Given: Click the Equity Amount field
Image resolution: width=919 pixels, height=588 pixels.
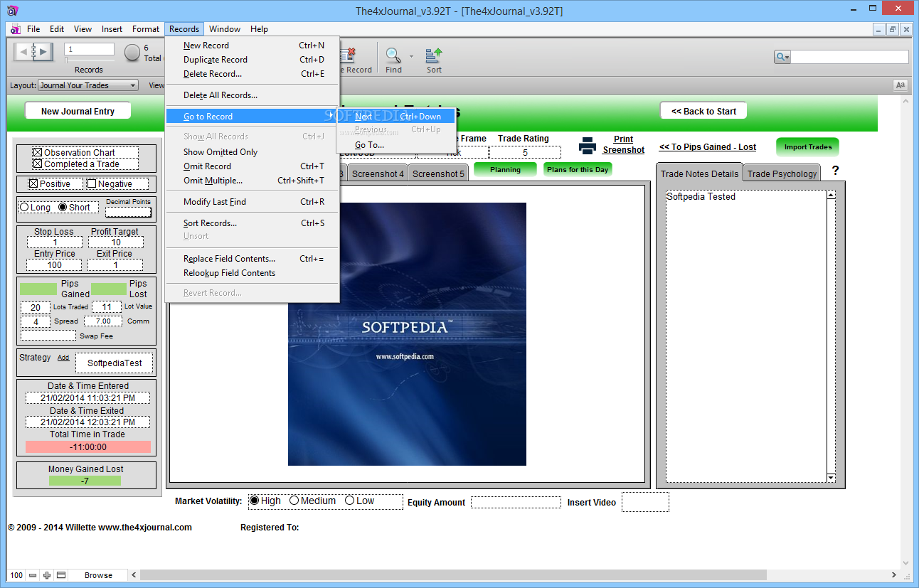Looking at the screenshot, I should click(516, 502).
